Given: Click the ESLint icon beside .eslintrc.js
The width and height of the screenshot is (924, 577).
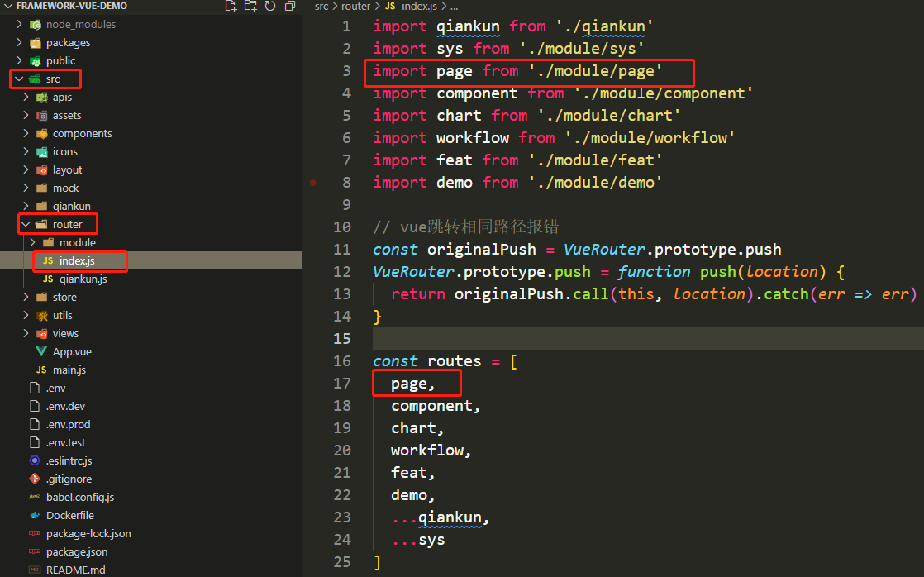Looking at the screenshot, I should click(35, 461).
